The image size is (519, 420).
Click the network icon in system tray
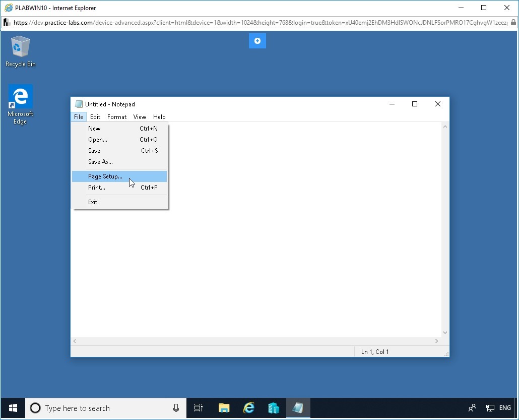490,408
